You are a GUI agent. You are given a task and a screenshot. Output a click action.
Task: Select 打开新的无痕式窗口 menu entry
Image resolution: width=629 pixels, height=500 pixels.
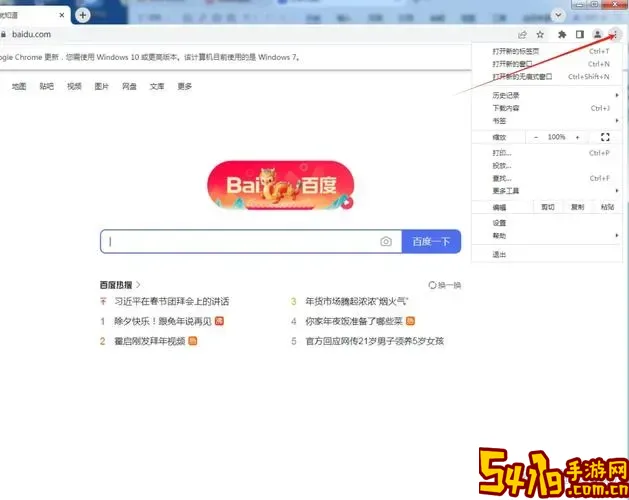547,77
